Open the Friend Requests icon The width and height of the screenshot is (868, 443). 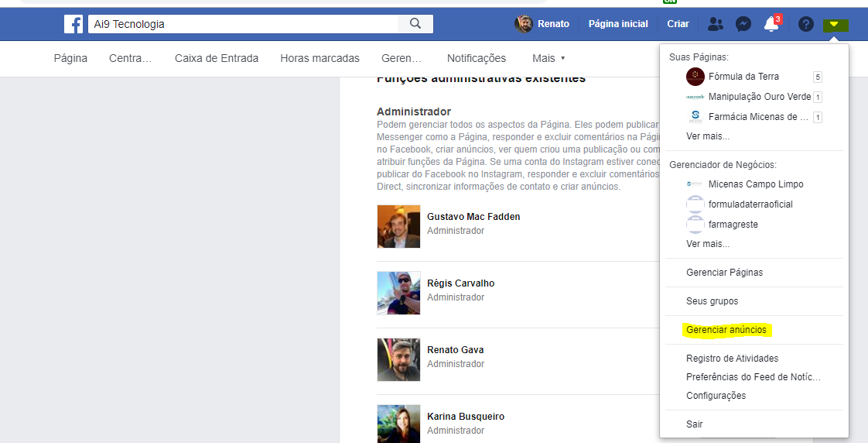tap(716, 24)
